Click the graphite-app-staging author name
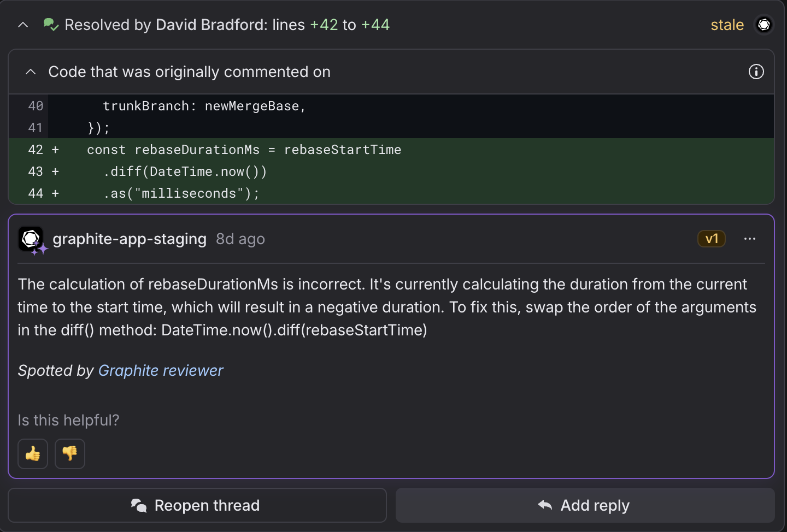This screenshot has height=532, width=787. [130, 239]
